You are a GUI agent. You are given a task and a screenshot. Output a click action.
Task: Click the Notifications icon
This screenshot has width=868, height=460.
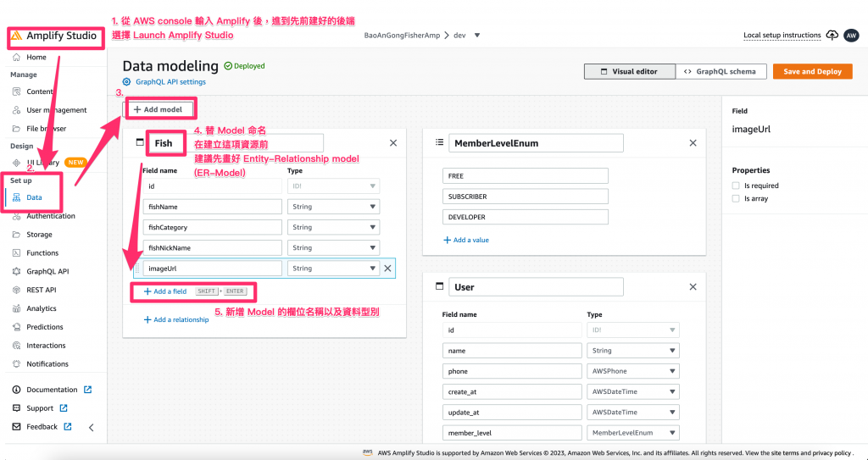tap(17, 364)
